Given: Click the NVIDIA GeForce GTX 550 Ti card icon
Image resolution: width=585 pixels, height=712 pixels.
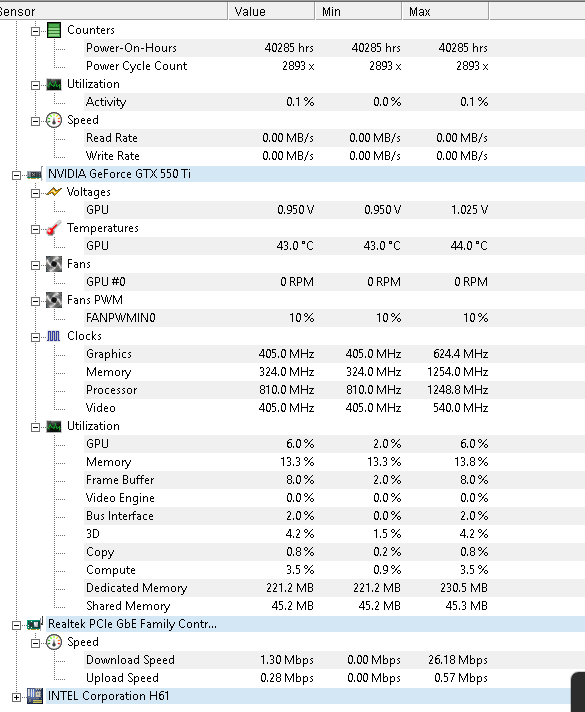Looking at the screenshot, I should (35, 174).
